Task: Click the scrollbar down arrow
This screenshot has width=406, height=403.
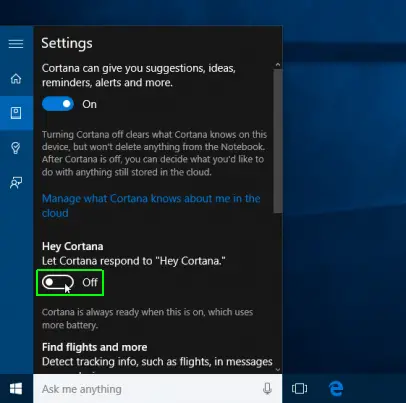Action: click(278, 369)
